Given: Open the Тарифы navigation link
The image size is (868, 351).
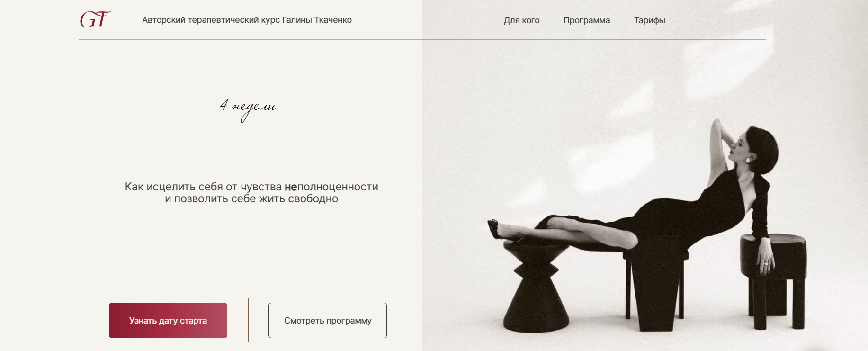Looking at the screenshot, I should pyautogui.click(x=650, y=20).
